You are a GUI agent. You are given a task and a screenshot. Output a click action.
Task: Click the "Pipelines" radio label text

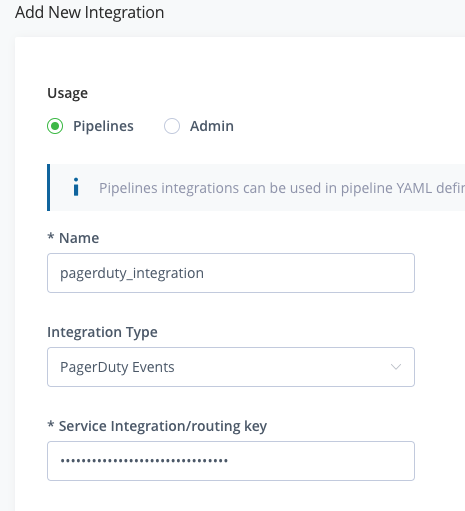(103, 126)
